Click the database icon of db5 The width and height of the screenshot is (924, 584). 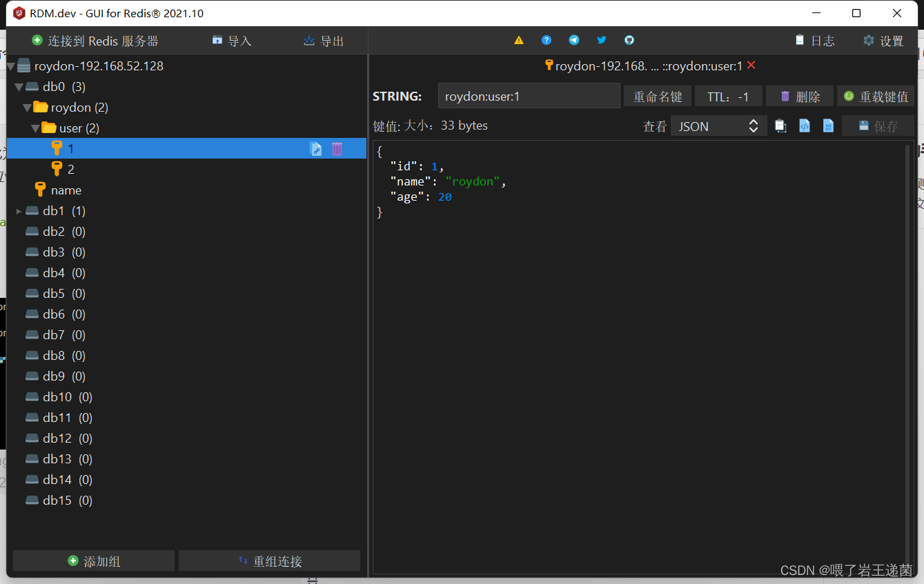click(x=32, y=294)
